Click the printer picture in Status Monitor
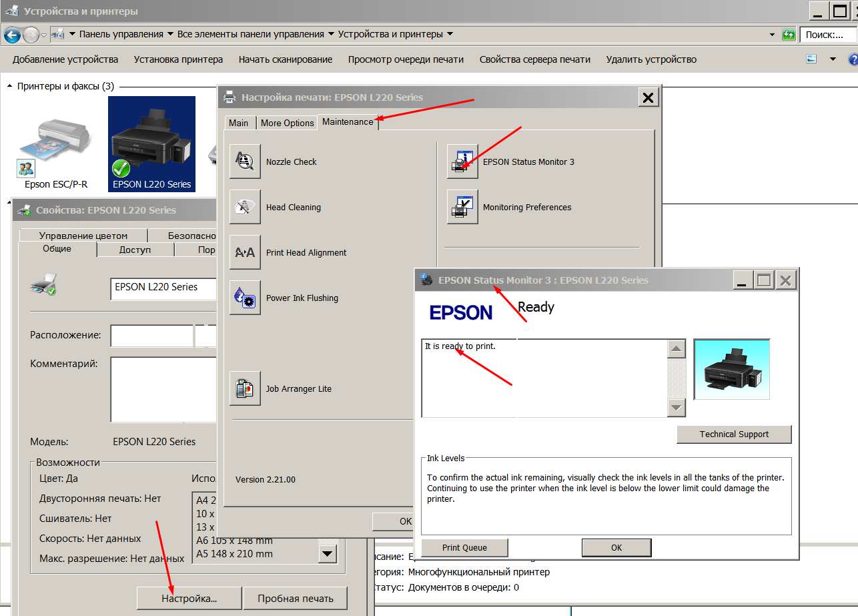Screen dimensions: 858x616 click(x=732, y=369)
